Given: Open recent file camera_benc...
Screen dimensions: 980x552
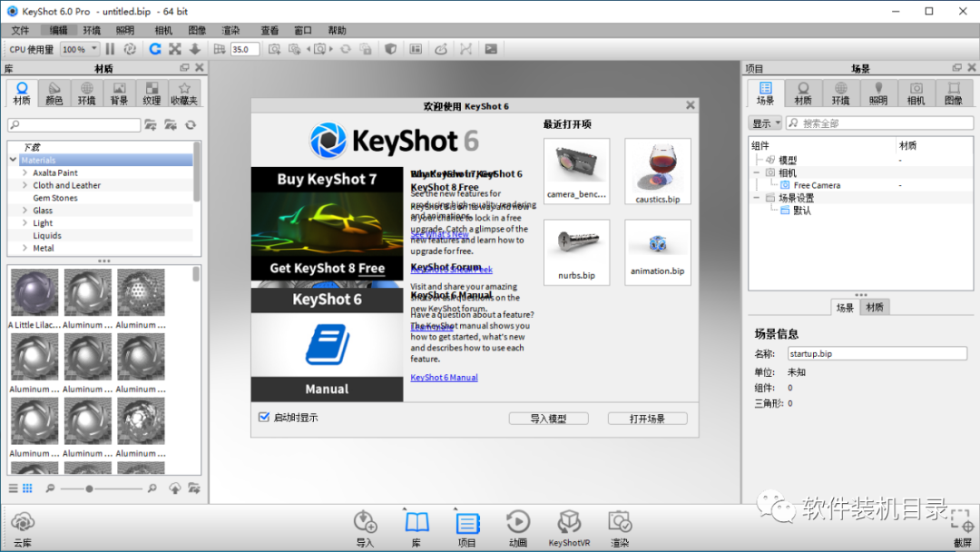Looking at the screenshot, I should pyautogui.click(x=576, y=171).
